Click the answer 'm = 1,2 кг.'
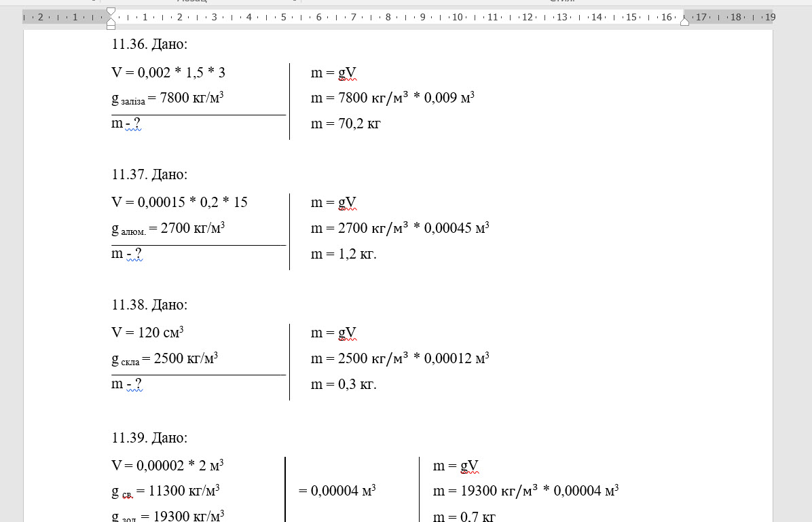Viewport: 812px width, 522px height. [x=344, y=255]
